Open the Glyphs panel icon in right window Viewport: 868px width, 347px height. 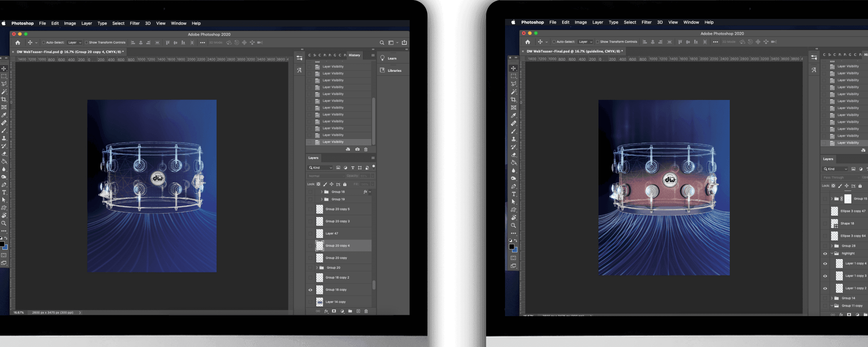[x=814, y=70]
